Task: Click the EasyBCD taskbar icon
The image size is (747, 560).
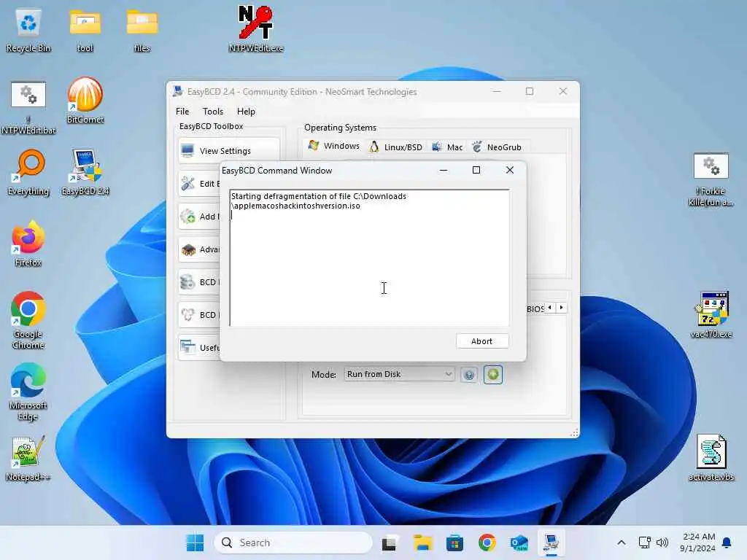Action: [551, 542]
